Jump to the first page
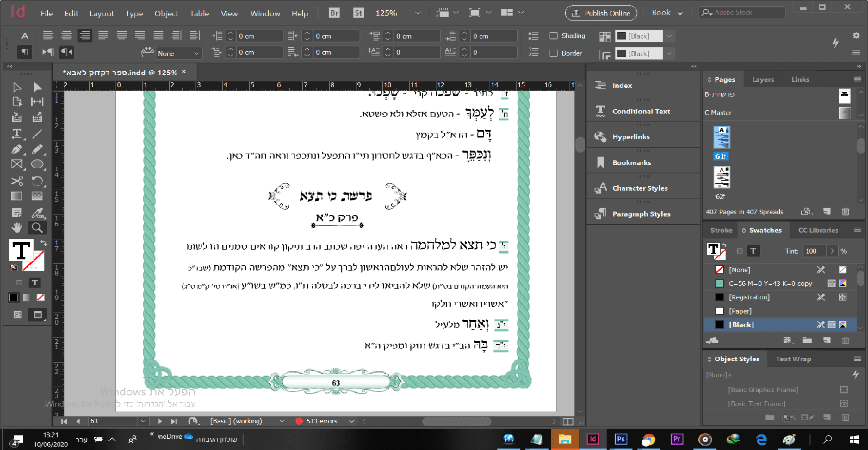 64,421
